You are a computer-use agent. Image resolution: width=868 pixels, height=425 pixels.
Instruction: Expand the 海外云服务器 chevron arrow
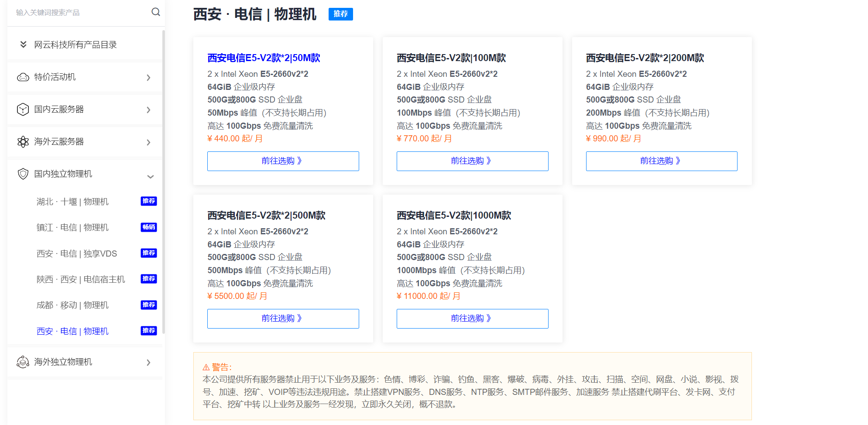[148, 142]
